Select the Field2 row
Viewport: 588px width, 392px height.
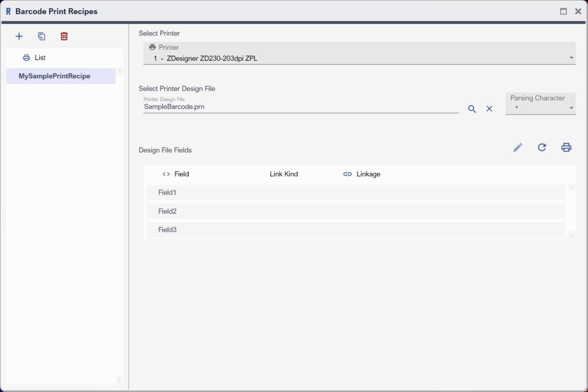tap(355, 211)
